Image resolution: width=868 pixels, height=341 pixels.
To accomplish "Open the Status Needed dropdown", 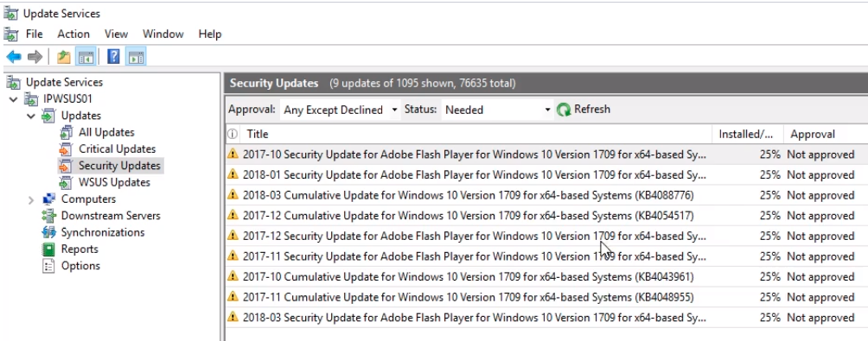I will [497, 110].
